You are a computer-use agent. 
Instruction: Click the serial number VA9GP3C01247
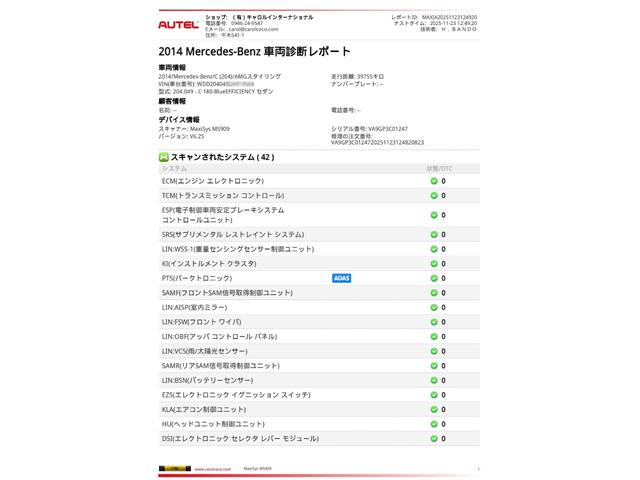tap(388, 129)
